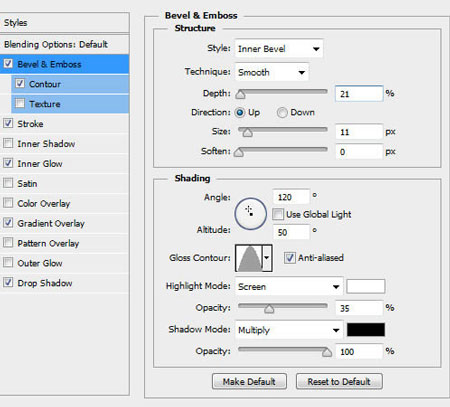Viewport: 450px width, 407px height.
Task: Select the Down direction radio button
Action: (x=282, y=113)
